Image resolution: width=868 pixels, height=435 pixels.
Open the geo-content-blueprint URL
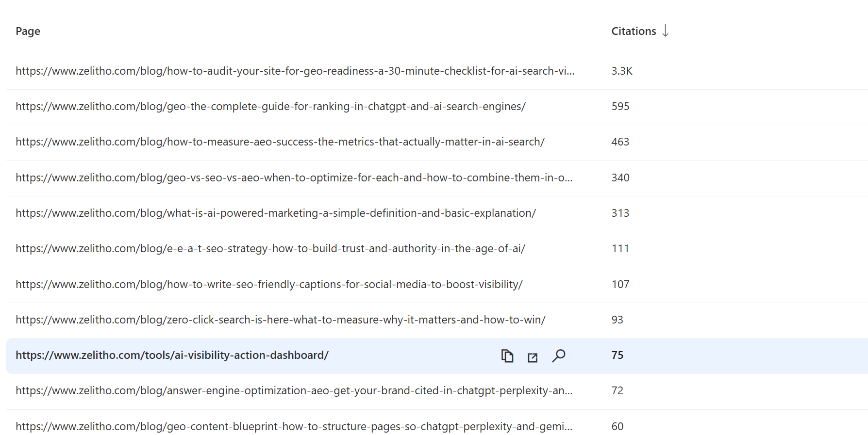click(x=294, y=426)
